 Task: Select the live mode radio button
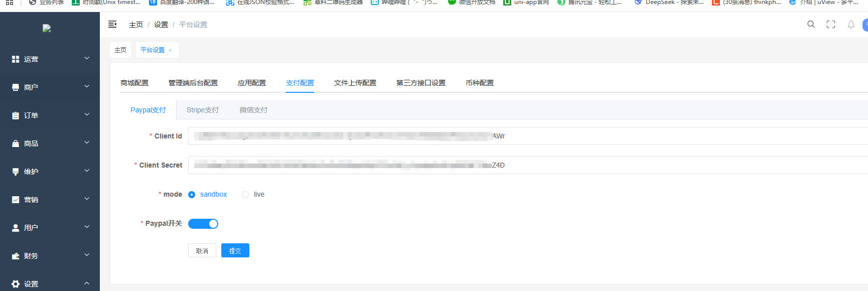tap(245, 195)
